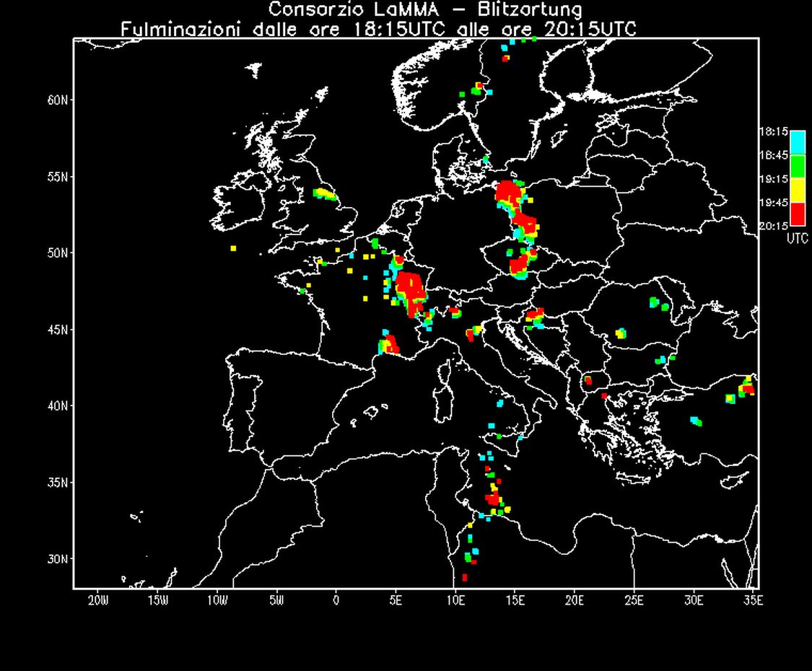
Task: Click the 10E longitude label
Action: click(x=455, y=600)
